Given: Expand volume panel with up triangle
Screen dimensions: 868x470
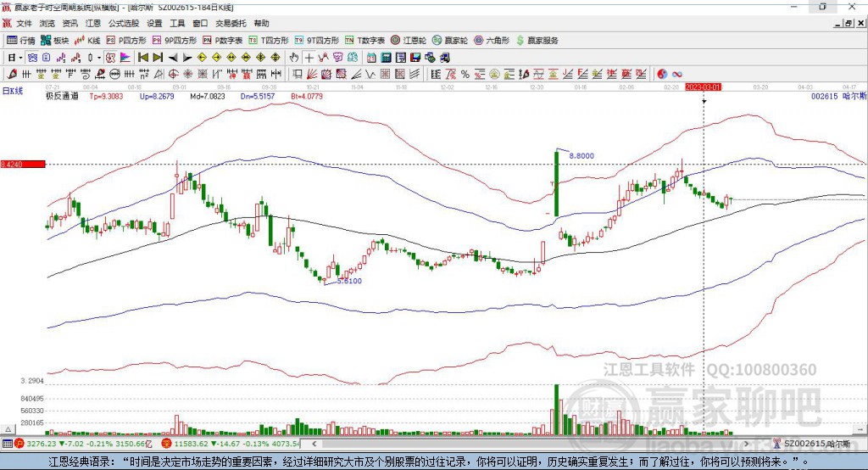Looking at the screenshot, I should pos(8,429).
